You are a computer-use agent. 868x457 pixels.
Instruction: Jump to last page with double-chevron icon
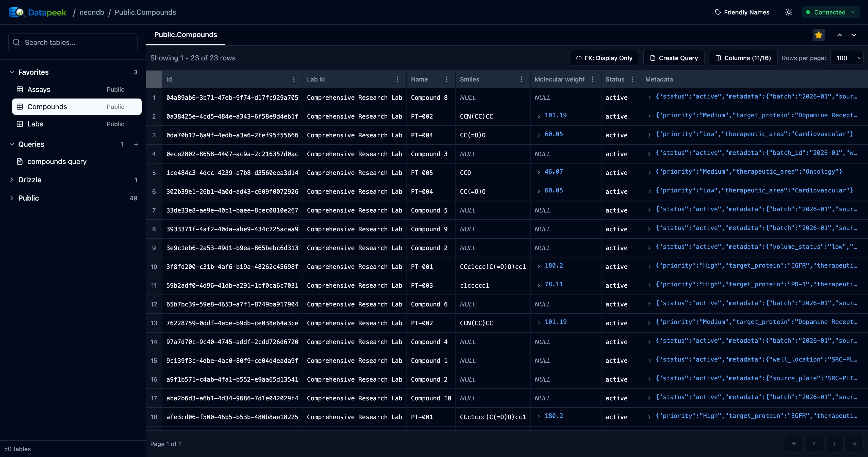pos(855,444)
